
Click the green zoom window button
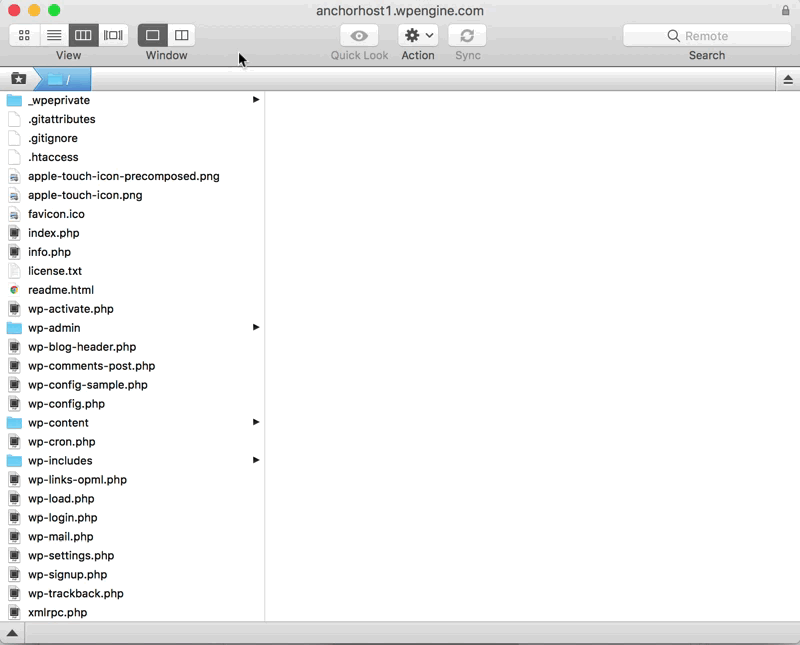(54, 10)
